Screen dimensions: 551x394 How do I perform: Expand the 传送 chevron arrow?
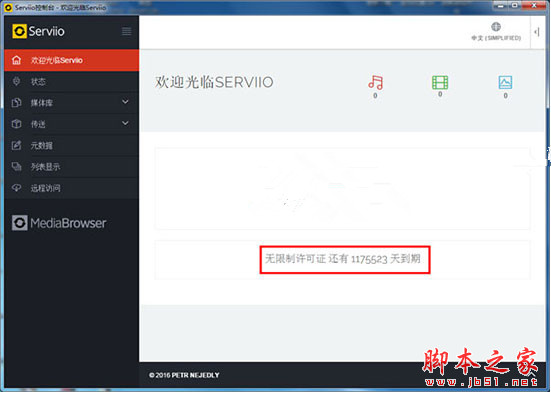[x=125, y=123]
